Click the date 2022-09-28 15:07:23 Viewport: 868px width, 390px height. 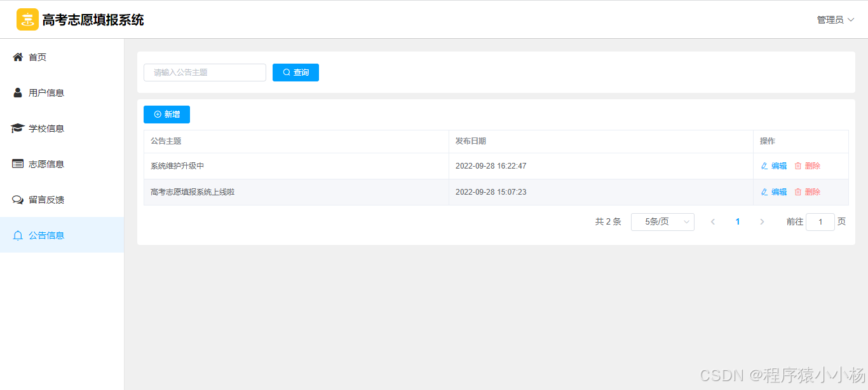pos(491,192)
